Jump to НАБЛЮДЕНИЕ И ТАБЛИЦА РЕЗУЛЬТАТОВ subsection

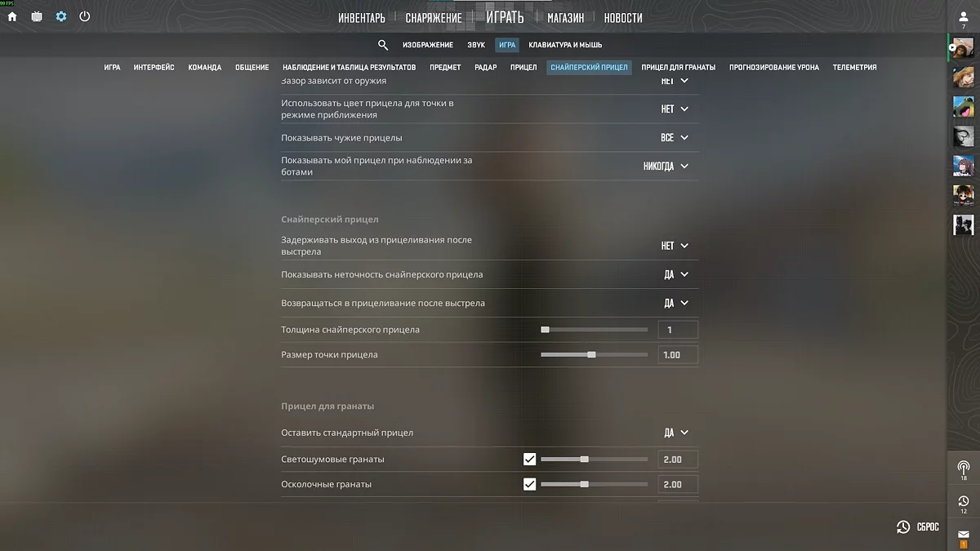pyautogui.click(x=350, y=68)
